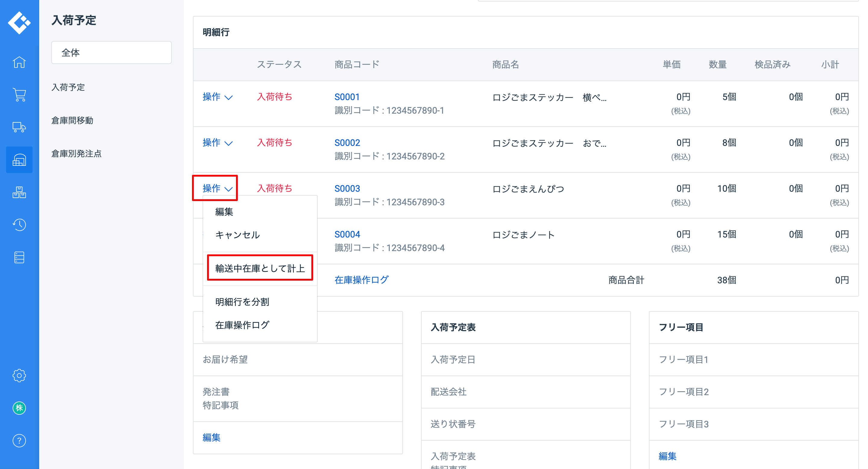This screenshot has width=868, height=469.
Task: Open the shopping cart orders icon
Action: 19,95
